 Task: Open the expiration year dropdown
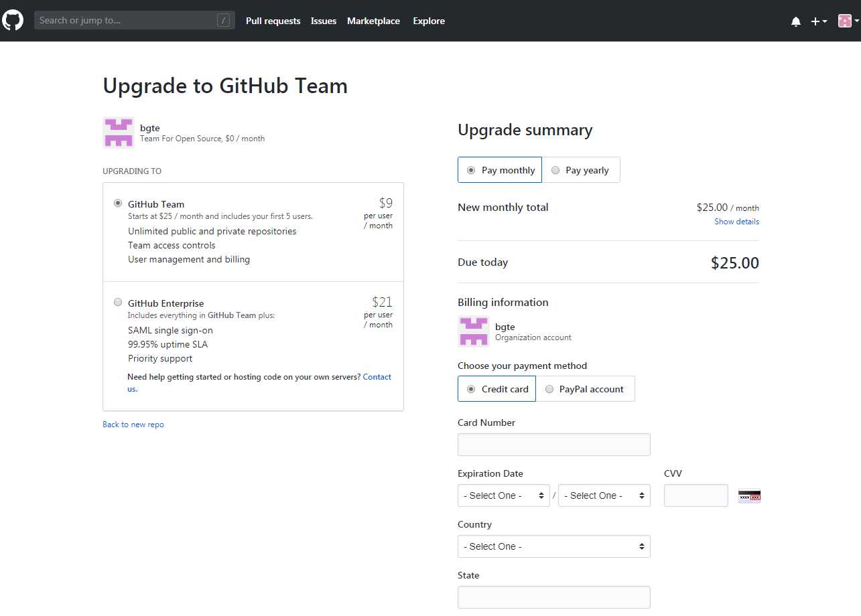tap(604, 495)
